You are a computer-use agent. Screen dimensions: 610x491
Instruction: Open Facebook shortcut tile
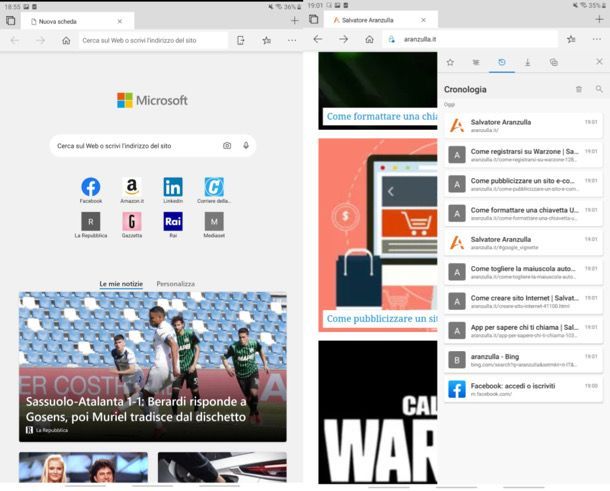click(x=91, y=190)
